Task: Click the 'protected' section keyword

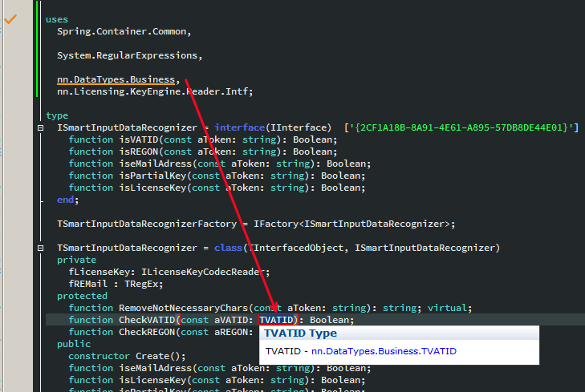Action: (x=82, y=296)
